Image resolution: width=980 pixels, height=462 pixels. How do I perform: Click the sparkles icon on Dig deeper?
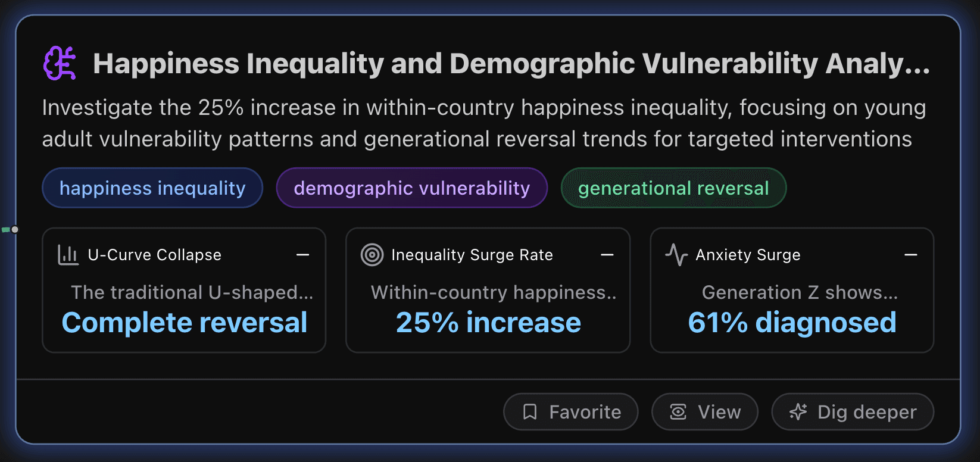pyautogui.click(x=798, y=411)
